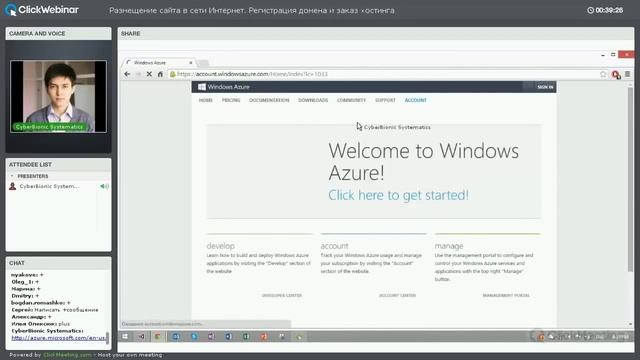Click the SIGN IN button
Screen dimensions: 640x360
[545, 87]
